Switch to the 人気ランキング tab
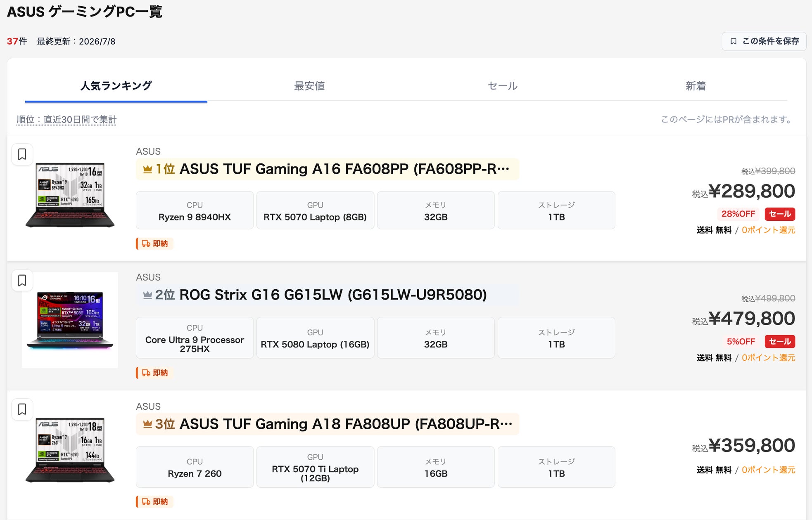 [116, 86]
